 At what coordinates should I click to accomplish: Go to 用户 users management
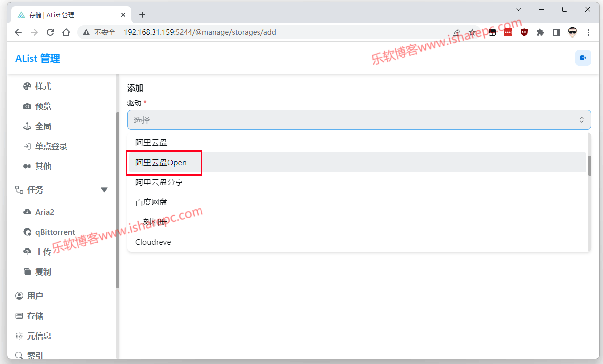coord(35,296)
